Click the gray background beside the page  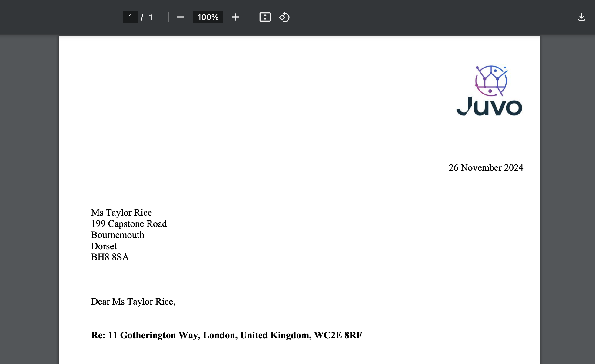point(29,182)
